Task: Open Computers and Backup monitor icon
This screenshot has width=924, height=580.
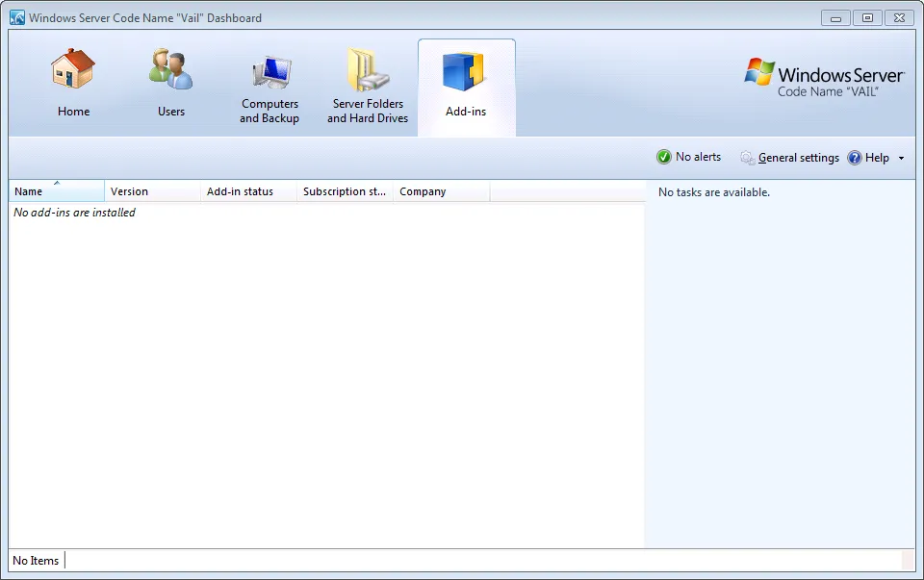Action: coord(271,72)
